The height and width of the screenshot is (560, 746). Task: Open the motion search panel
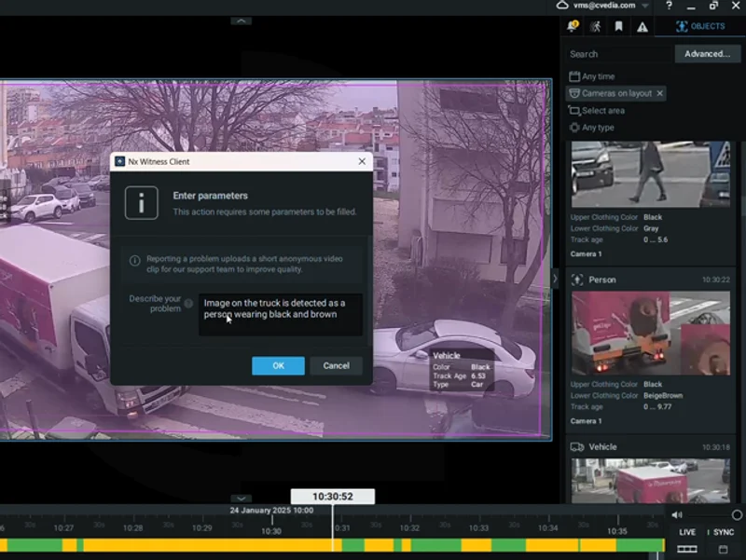pyautogui.click(x=595, y=26)
